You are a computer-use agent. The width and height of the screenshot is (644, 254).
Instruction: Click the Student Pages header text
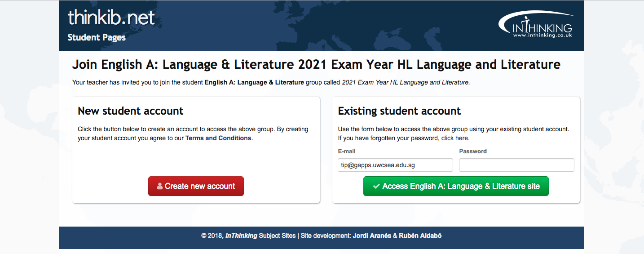click(97, 37)
